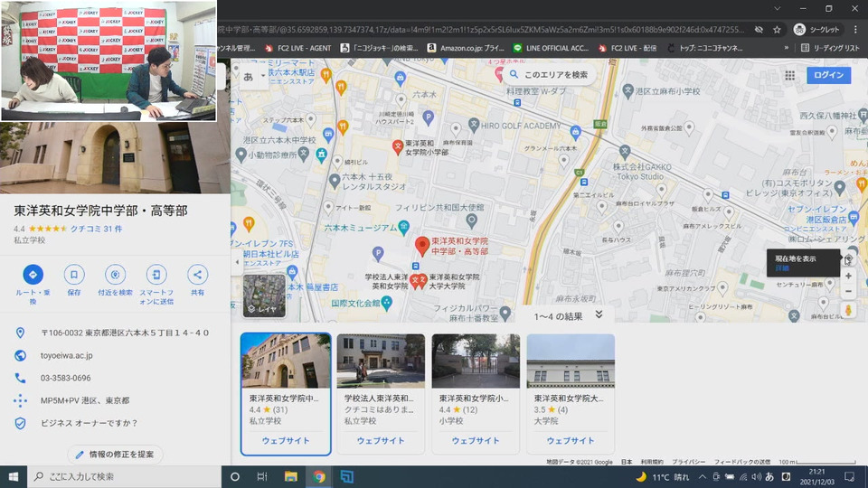Click the Windows Start button
This screenshot has width=868, height=488.
(14, 476)
